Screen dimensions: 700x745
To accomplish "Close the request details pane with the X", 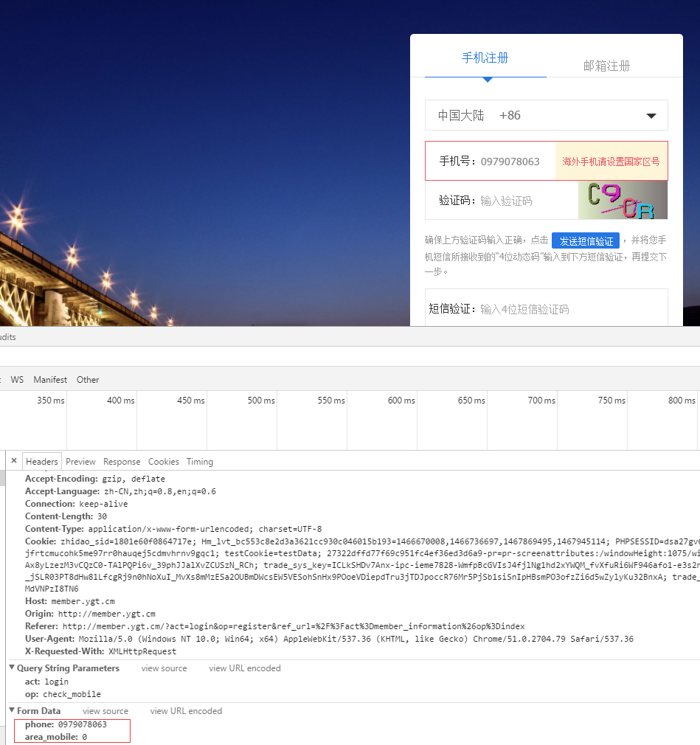I will point(13,460).
